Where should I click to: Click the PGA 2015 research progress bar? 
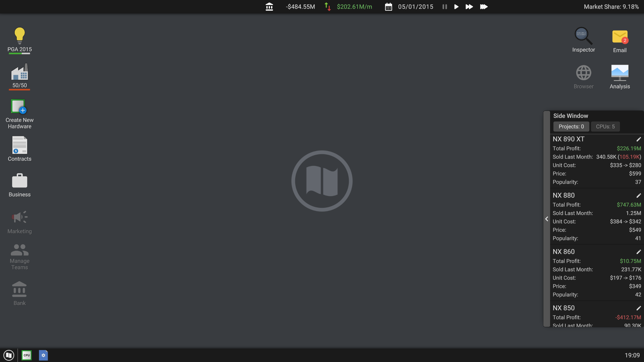click(19, 54)
